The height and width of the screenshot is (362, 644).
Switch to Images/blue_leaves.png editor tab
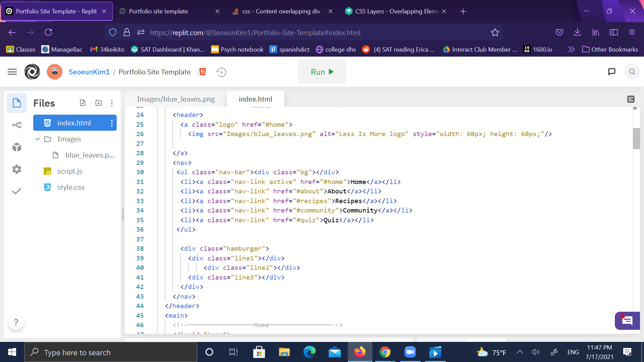[175, 99]
